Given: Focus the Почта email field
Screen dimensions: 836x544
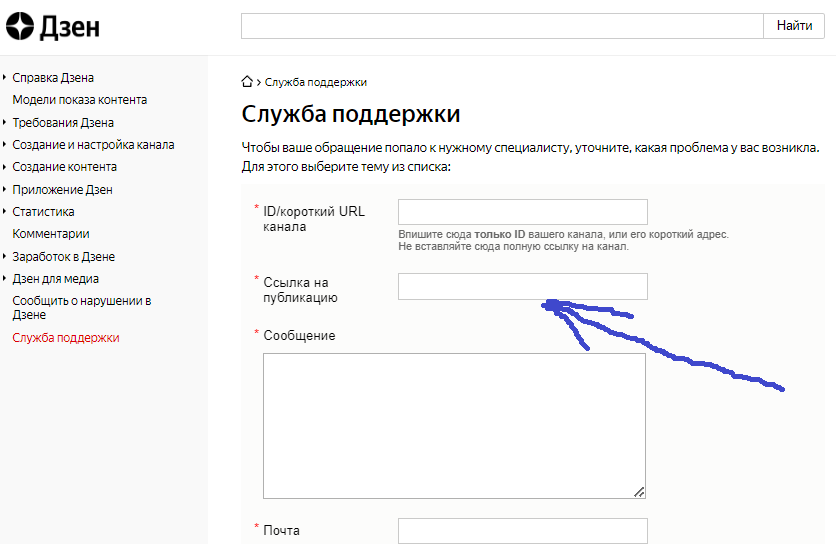Looking at the screenshot, I should (x=522, y=531).
